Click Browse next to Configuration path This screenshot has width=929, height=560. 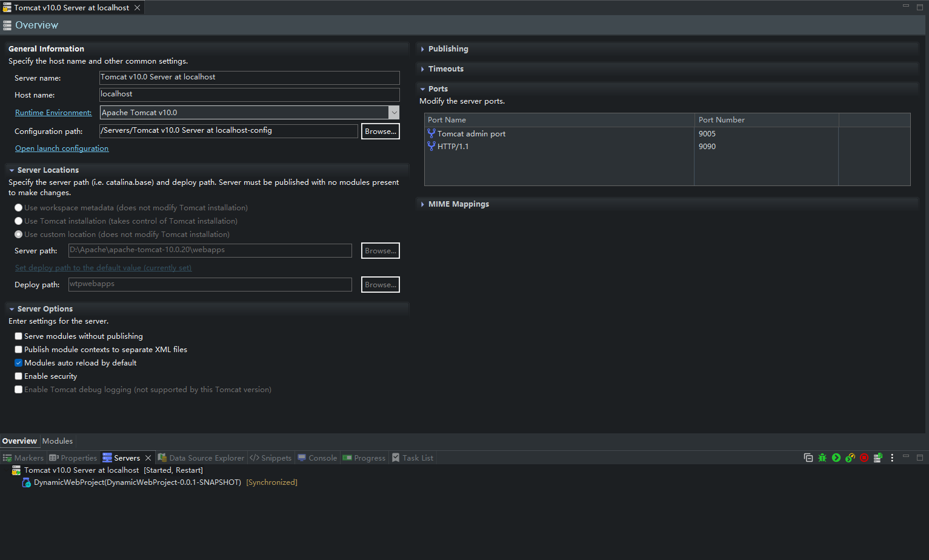381,131
